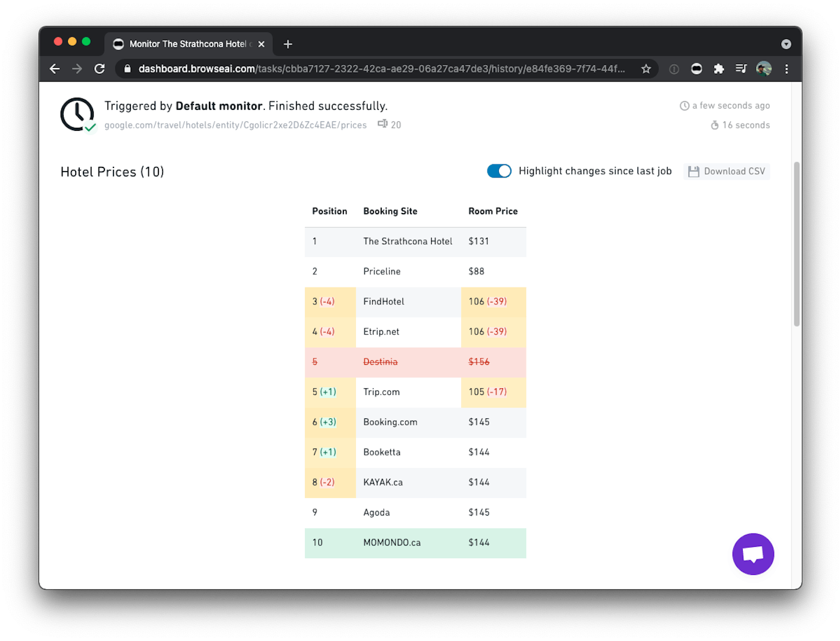Reload the current page

100,69
